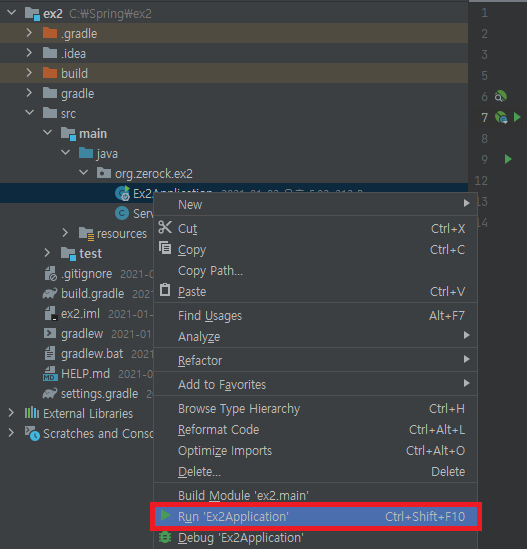Collapse the src folder

(29, 112)
